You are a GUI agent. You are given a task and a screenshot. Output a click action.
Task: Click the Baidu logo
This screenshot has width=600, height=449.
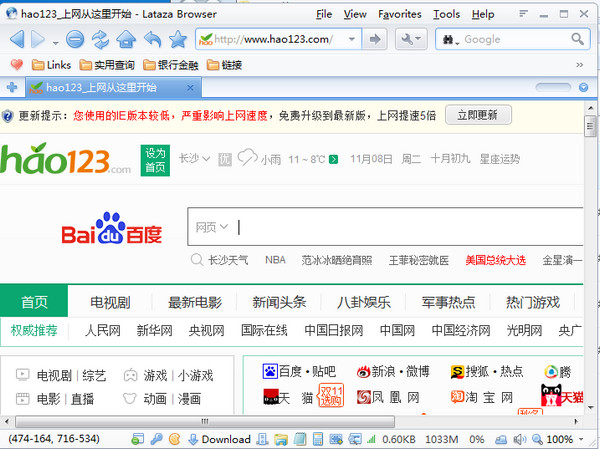112,229
